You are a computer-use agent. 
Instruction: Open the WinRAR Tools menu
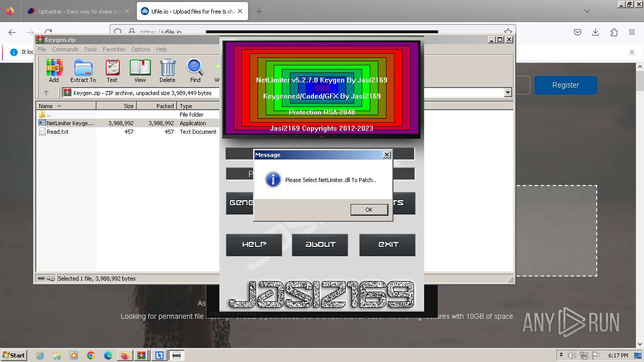[91, 49]
